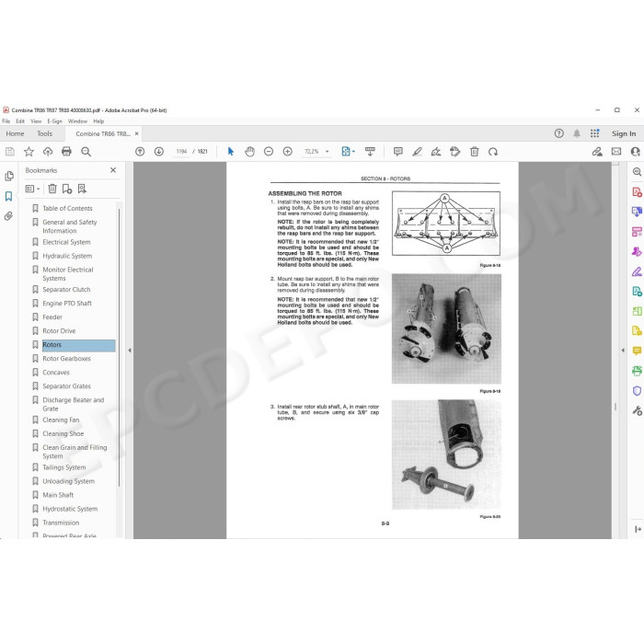644x644 pixels.
Task: Toggle the Bookmarks panel icon
Action: pyautogui.click(x=8, y=196)
